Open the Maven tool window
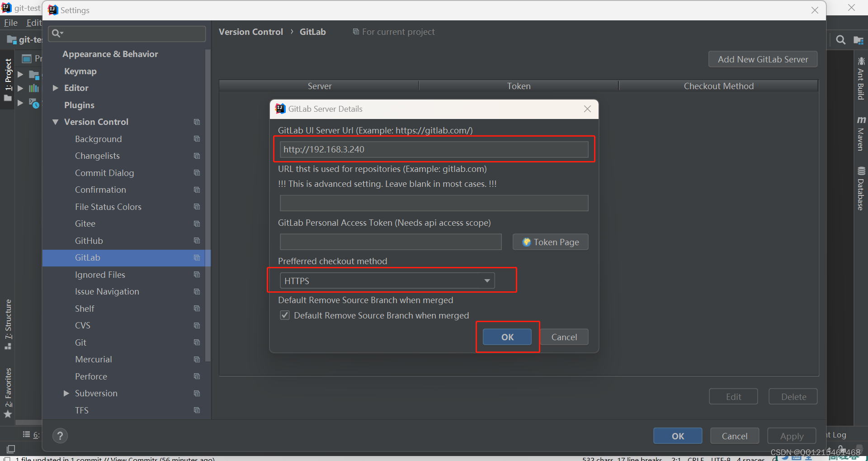This screenshot has width=868, height=461. click(861, 134)
